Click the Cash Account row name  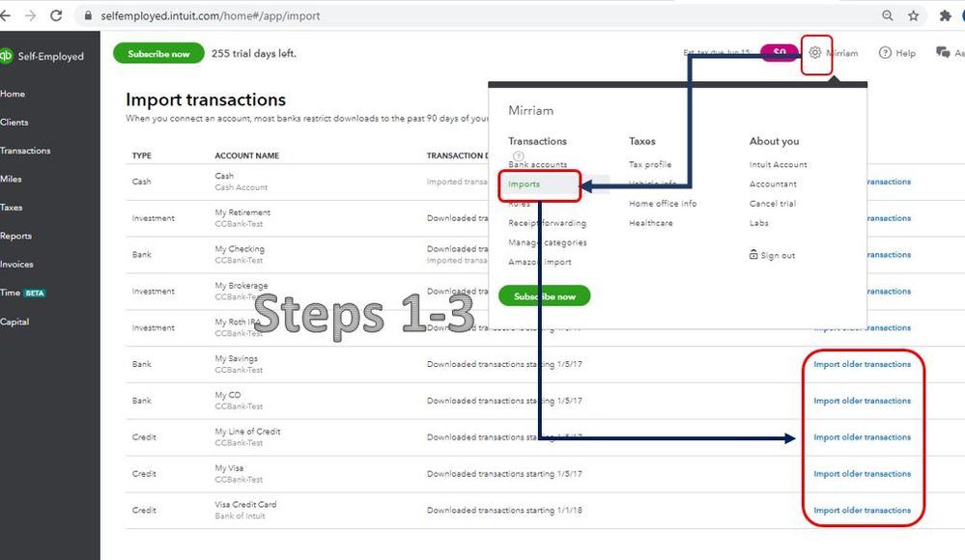click(x=241, y=187)
